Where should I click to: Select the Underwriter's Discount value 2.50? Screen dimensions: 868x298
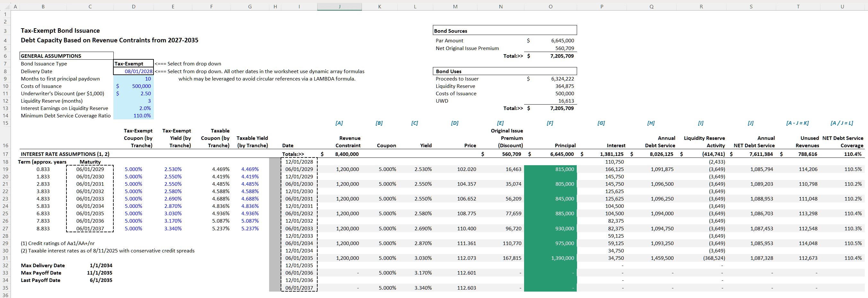[134, 94]
